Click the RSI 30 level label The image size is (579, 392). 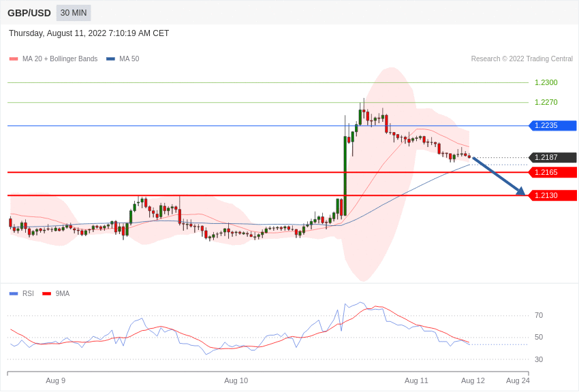tap(539, 359)
